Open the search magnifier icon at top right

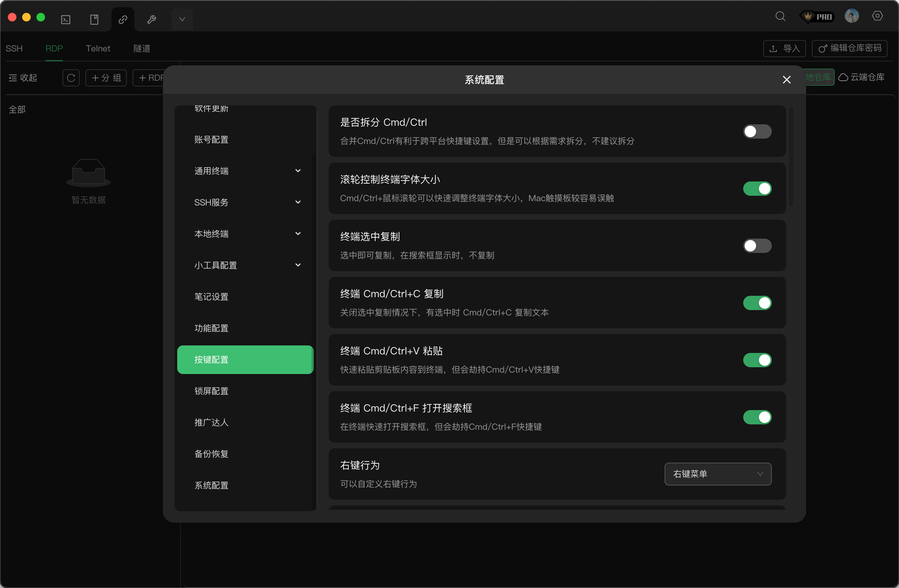click(780, 17)
